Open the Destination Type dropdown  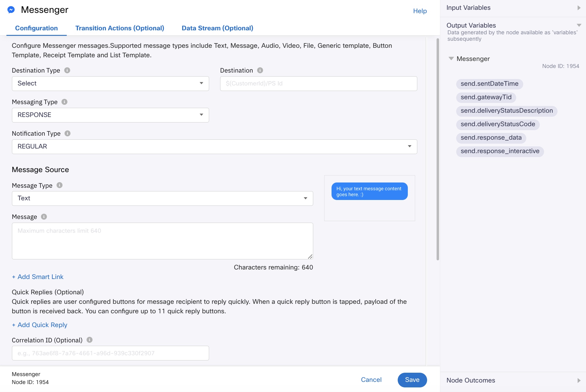pyautogui.click(x=110, y=84)
